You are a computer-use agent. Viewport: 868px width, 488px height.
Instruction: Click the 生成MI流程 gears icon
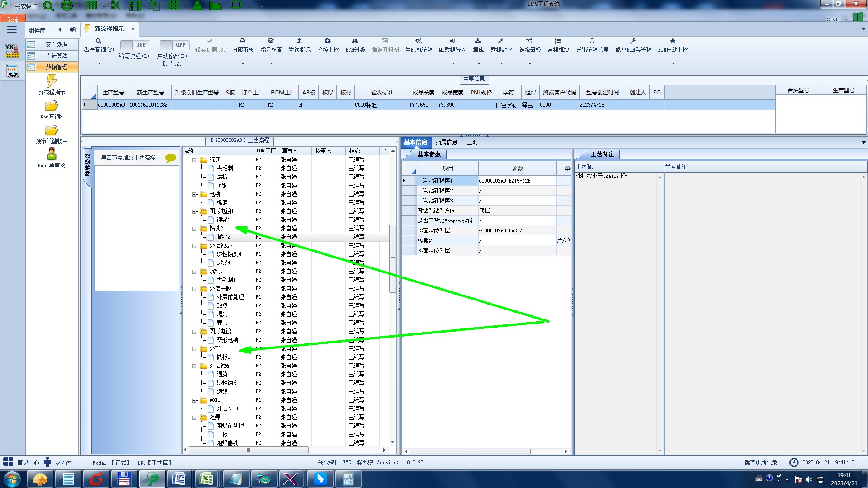pyautogui.click(x=419, y=41)
